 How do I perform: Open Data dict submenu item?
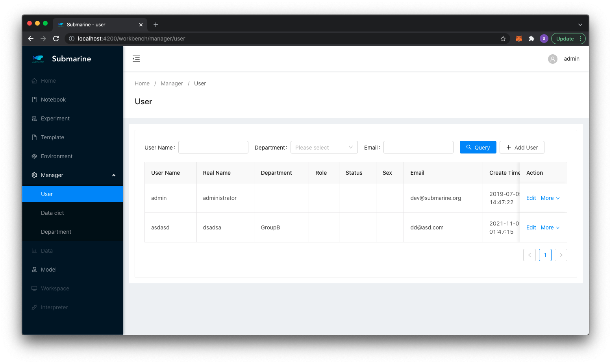[x=72, y=213]
